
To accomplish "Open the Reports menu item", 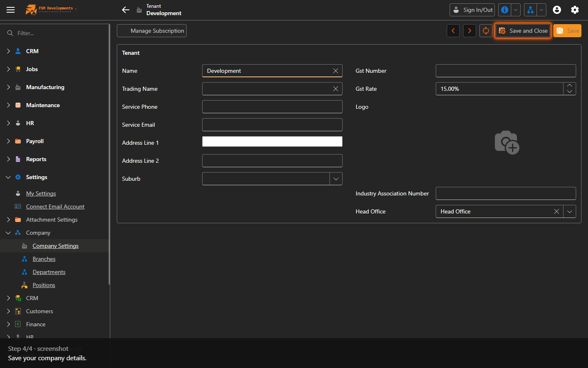I will 36,159.
